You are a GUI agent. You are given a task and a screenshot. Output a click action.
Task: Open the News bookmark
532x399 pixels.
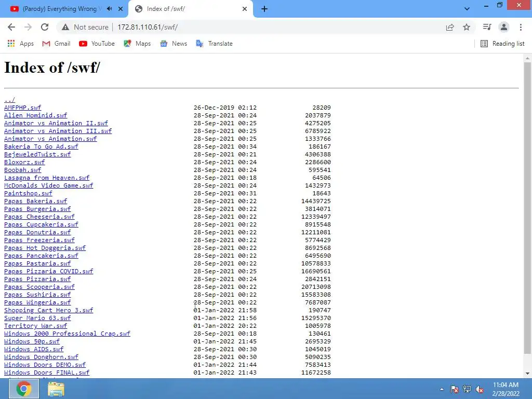click(174, 44)
